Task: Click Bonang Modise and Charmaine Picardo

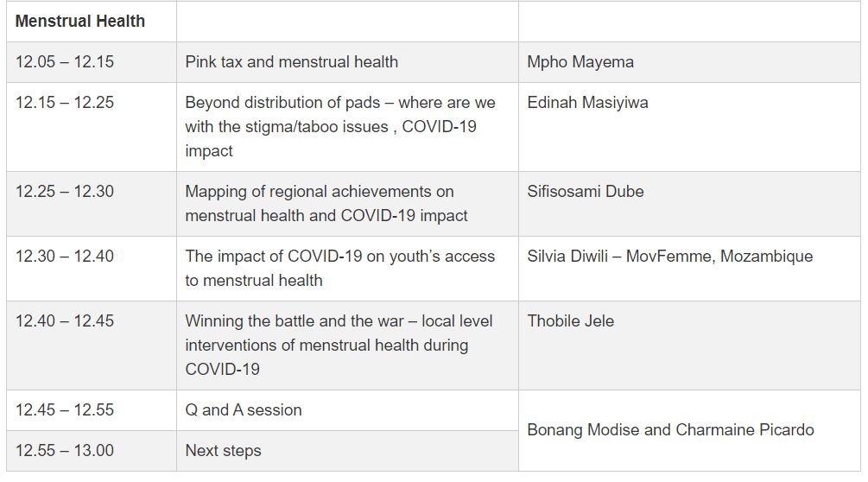Action: (x=670, y=430)
